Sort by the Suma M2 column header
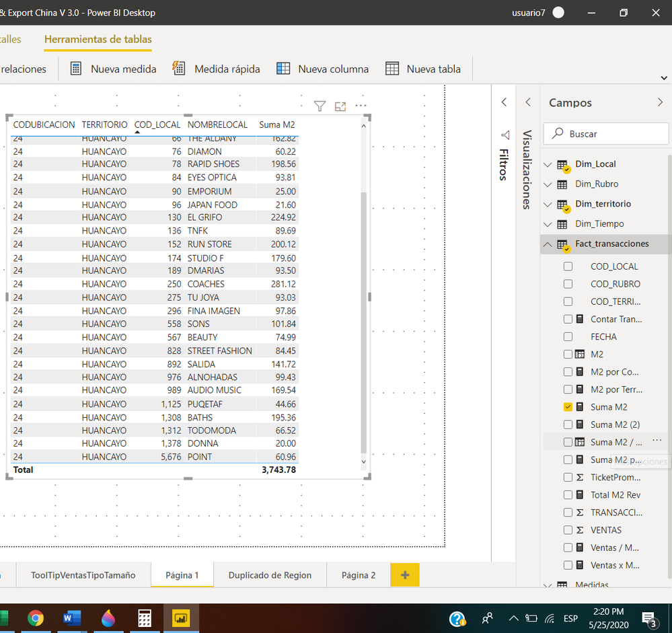Viewport: 672px width, 633px height. (x=277, y=124)
